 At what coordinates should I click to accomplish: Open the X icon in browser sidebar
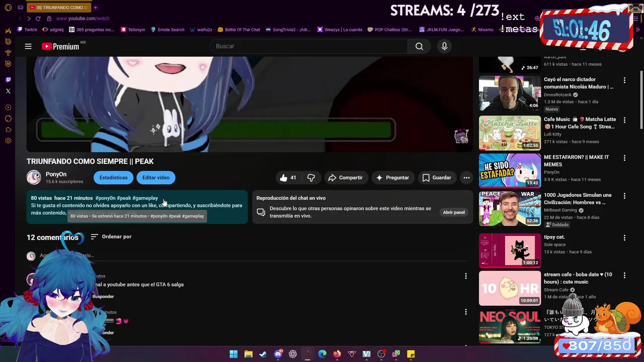click(8, 91)
